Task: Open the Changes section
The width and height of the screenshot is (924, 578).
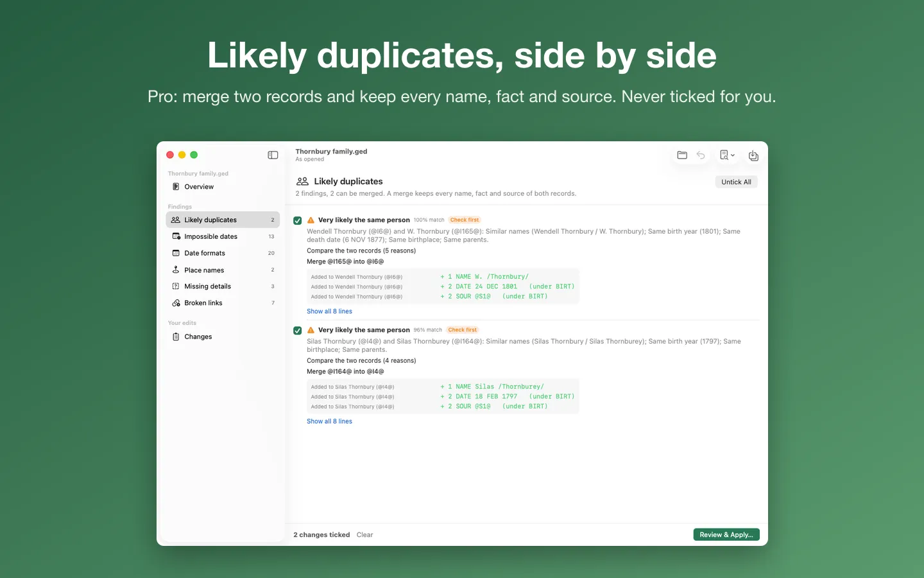Action: [223, 337]
